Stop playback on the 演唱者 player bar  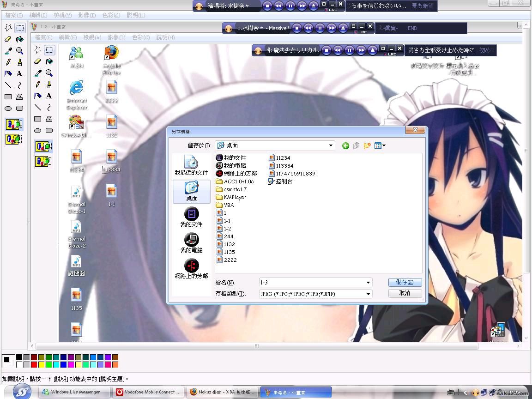267,6
